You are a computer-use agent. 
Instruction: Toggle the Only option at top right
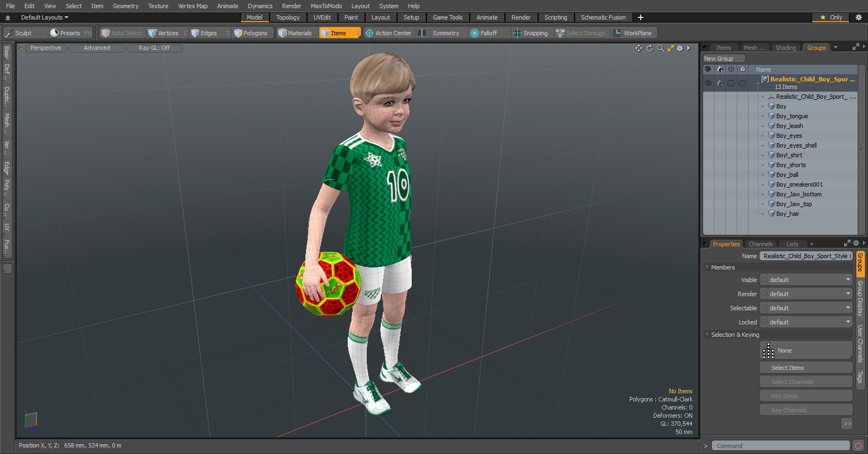(831, 17)
